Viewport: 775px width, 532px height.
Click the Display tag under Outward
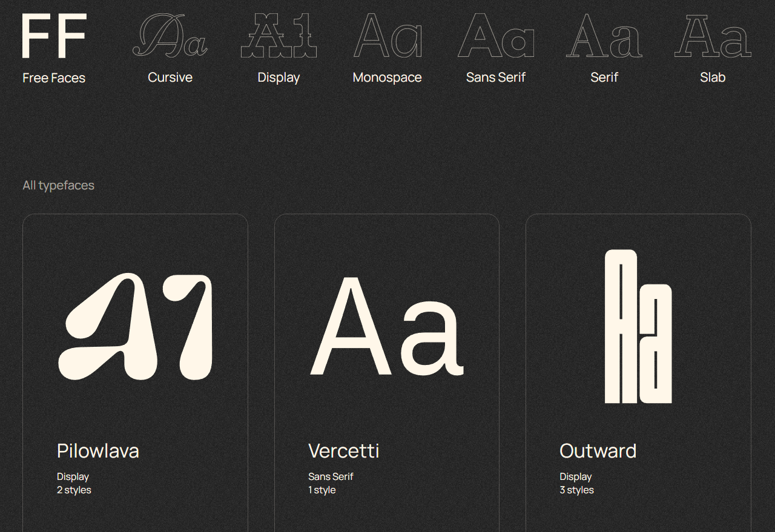[576, 477]
